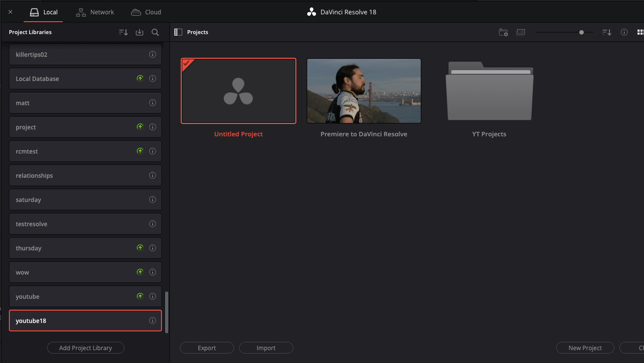Click the Import button

pyautogui.click(x=266, y=348)
